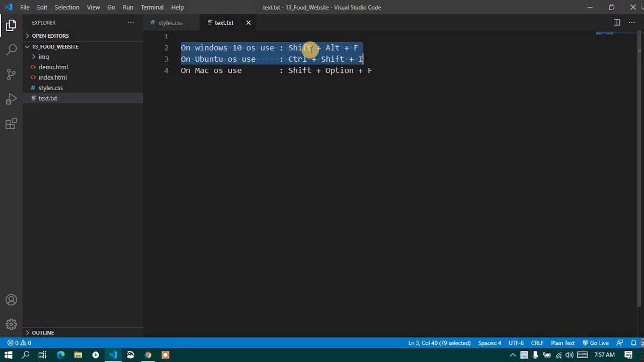Screen dimensions: 644x362
Task: Click the feedback icon in status bar
Action: pos(620,343)
